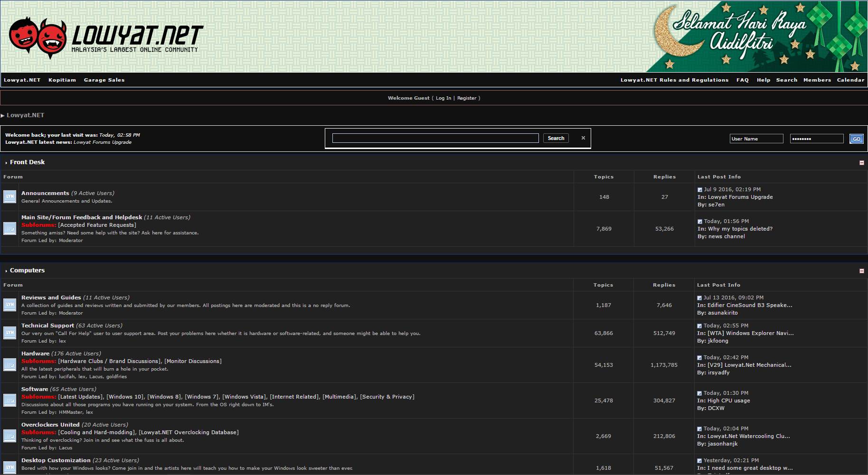
Task: View profile of last poster se7en
Action: click(x=717, y=205)
